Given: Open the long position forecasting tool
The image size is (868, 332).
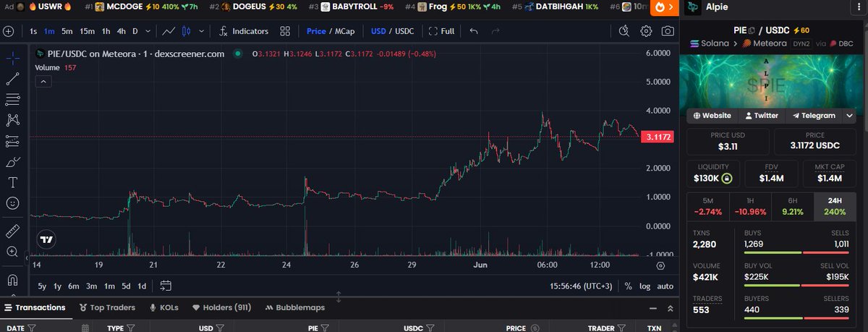Looking at the screenshot, I should click(13, 141).
